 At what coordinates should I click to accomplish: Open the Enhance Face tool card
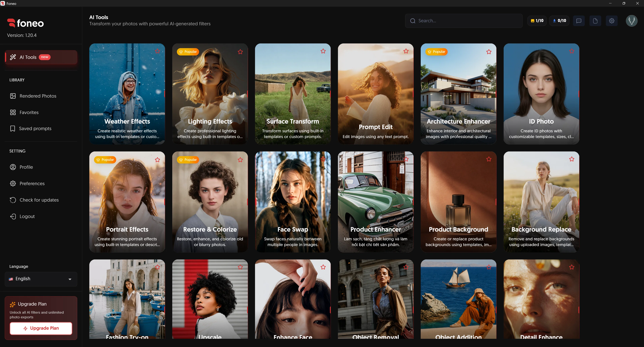tap(293, 299)
